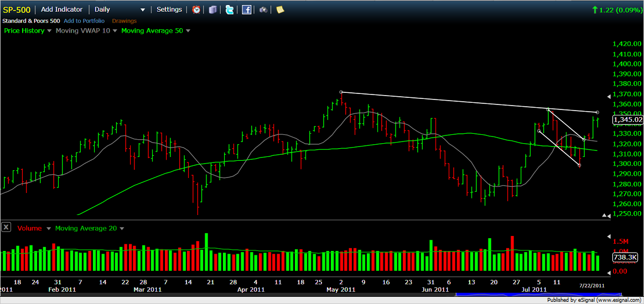Click the 7/22/2011 date label
The image size is (644, 304).
[591, 285]
